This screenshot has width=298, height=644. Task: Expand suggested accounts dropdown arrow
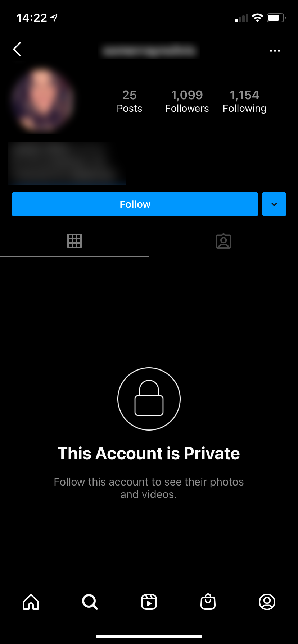pos(274,204)
